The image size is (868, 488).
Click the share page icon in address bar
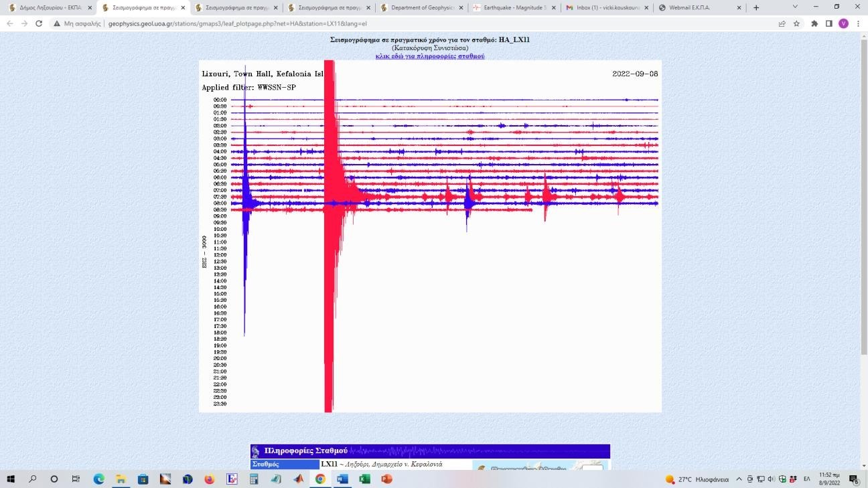[x=782, y=23]
